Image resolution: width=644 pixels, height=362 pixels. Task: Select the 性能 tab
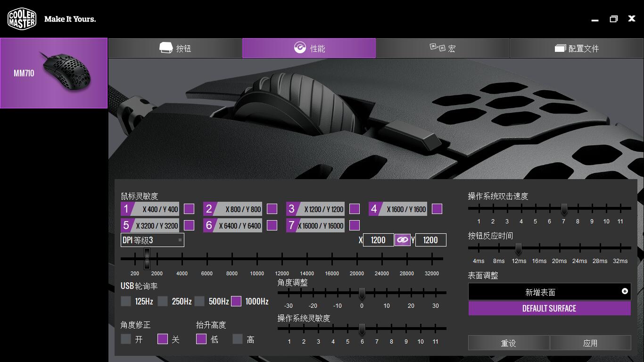click(309, 48)
